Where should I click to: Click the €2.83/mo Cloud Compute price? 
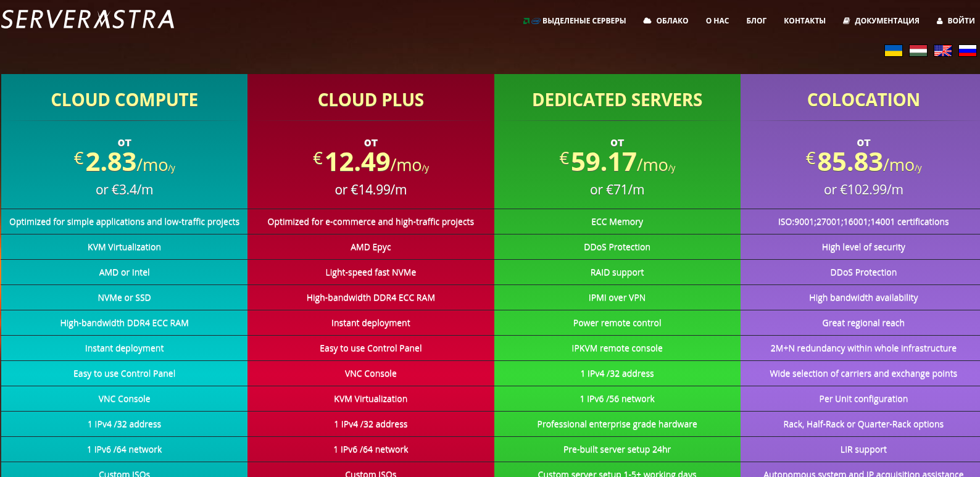(125, 162)
